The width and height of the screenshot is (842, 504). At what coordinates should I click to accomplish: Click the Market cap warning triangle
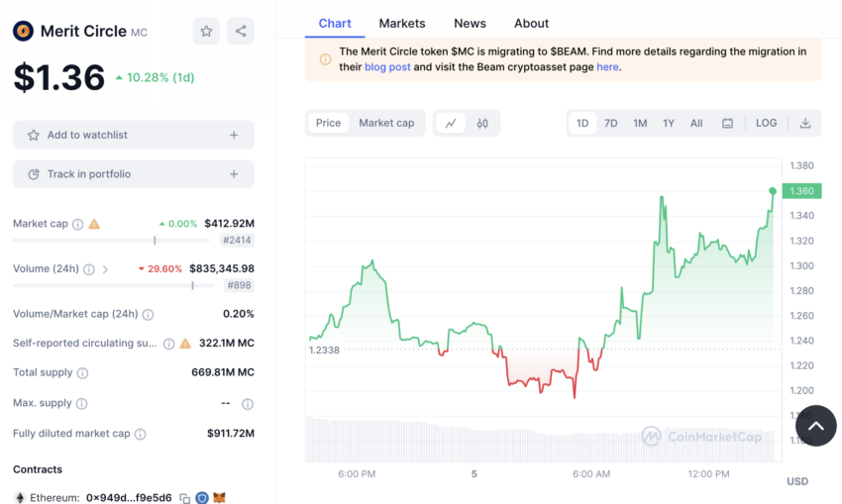(x=94, y=224)
